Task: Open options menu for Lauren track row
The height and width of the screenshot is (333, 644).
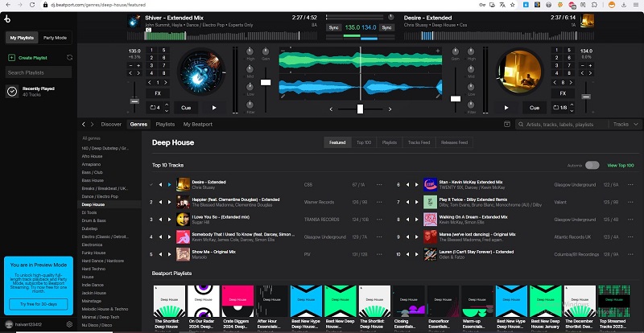Action: click(x=630, y=254)
